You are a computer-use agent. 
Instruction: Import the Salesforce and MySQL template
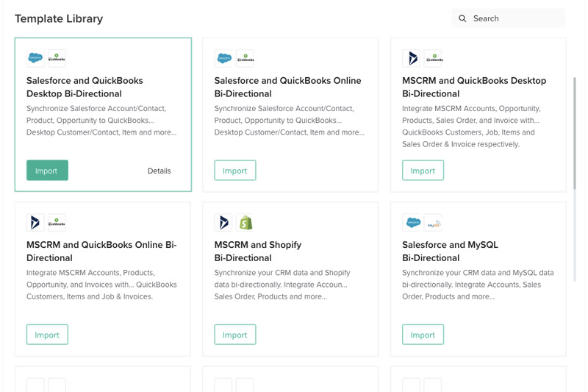tap(423, 335)
